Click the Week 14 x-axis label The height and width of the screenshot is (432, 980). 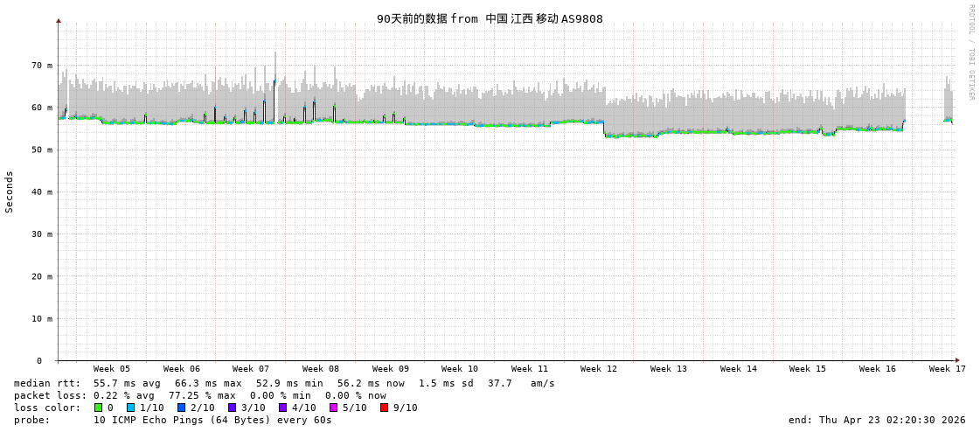click(x=739, y=369)
